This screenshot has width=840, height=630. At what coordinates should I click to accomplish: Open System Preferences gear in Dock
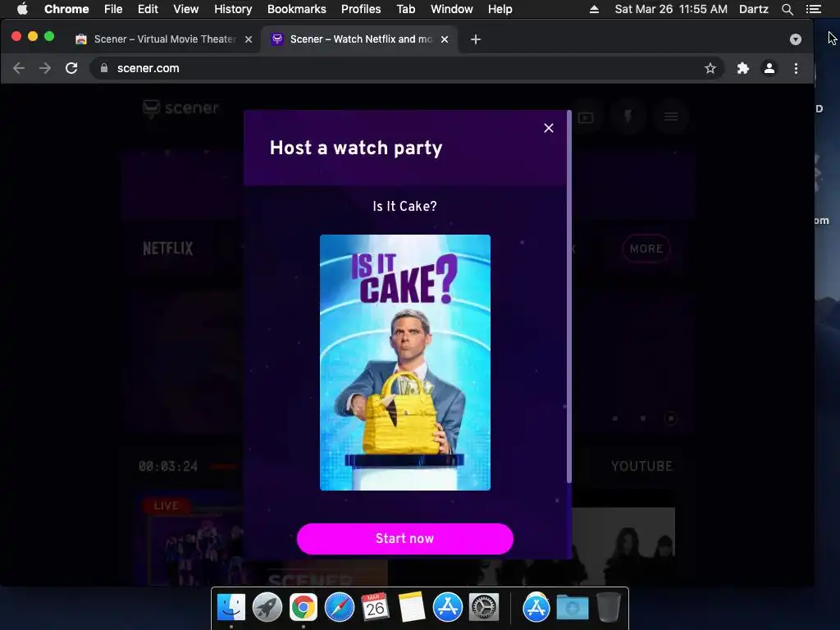click(x=484, y=607)
